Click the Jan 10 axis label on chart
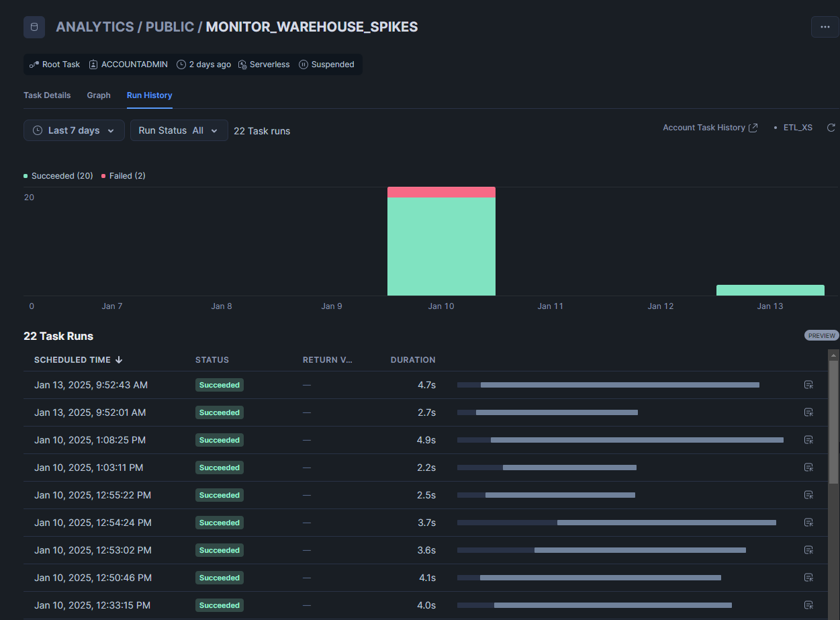This screenshot has width=840, height=620. (x=441, y=306)
